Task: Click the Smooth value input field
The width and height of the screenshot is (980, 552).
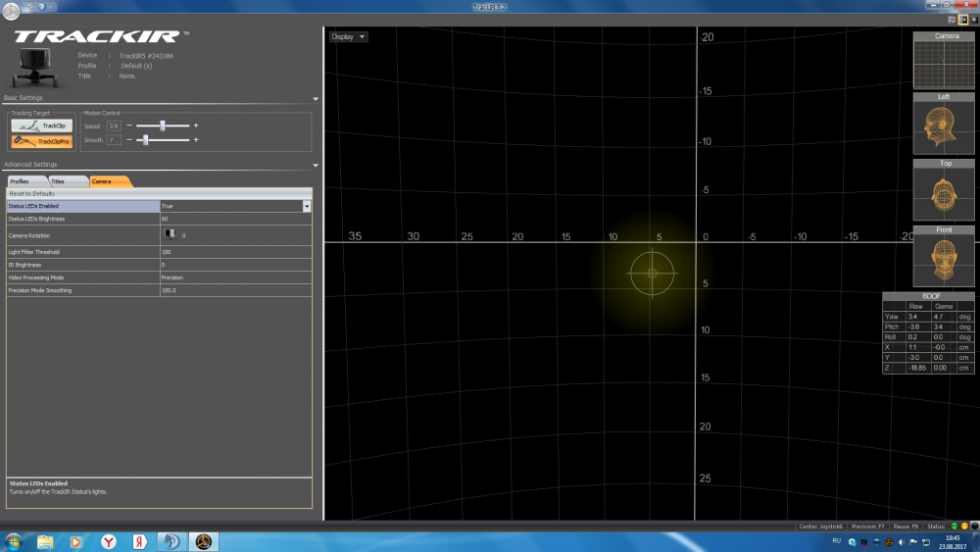Action: click(x=114, y=140)
